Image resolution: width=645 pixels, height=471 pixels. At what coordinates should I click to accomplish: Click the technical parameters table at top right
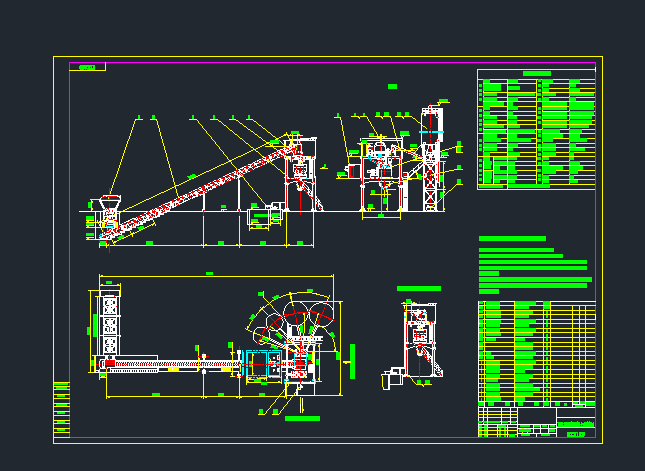[x=536, y=129]
